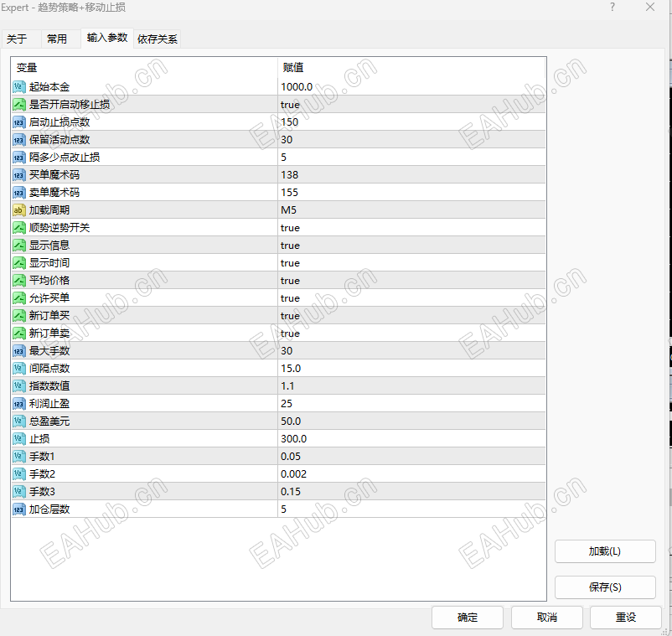The height and width of the screenshot is (636, 672).
Task: Select the 是否开启动移止损 true value
Action: [x=290, y=105]
